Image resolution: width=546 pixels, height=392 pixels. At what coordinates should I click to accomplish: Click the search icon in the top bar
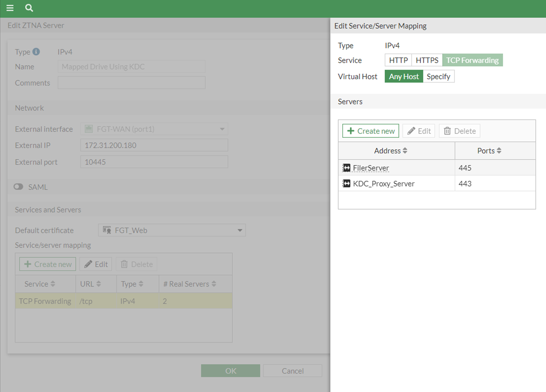point(29,8)
